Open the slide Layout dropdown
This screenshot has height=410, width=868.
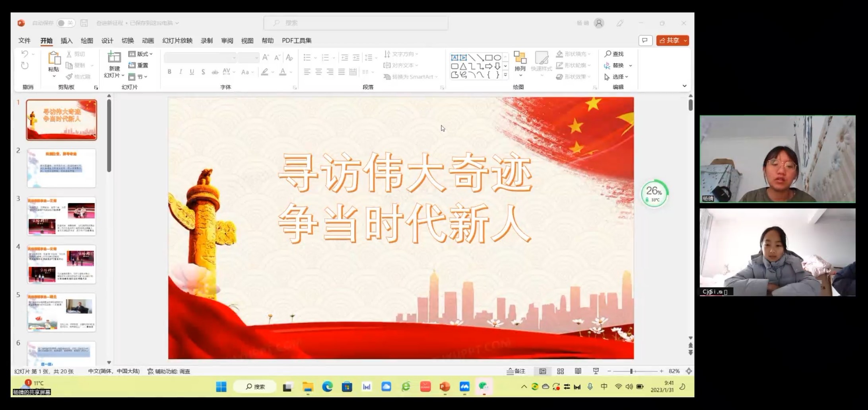(x=140, y=54)
